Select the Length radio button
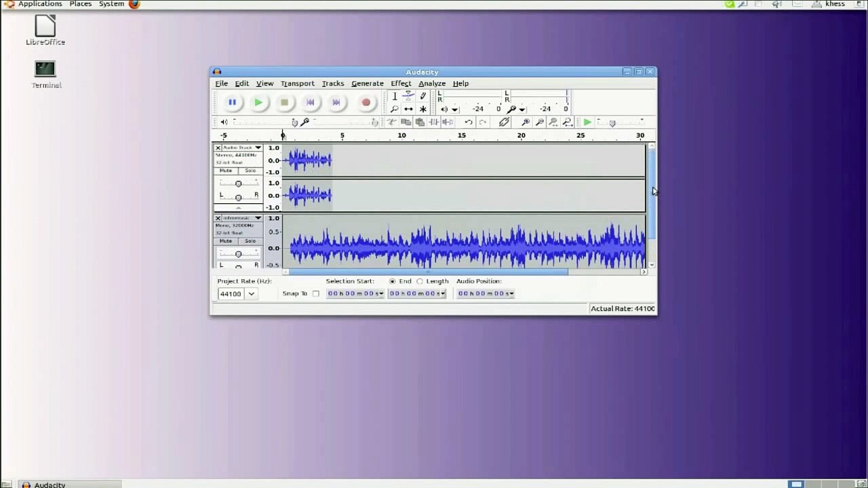 tap(420, 281)
